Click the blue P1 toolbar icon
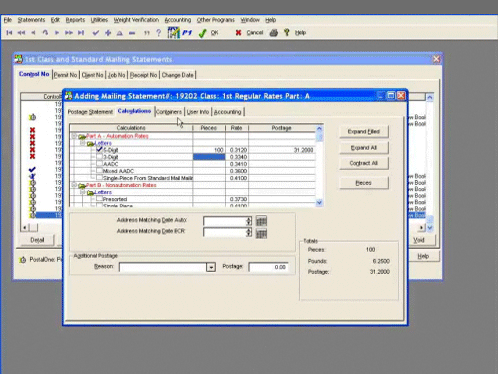 tap(187, 33)
